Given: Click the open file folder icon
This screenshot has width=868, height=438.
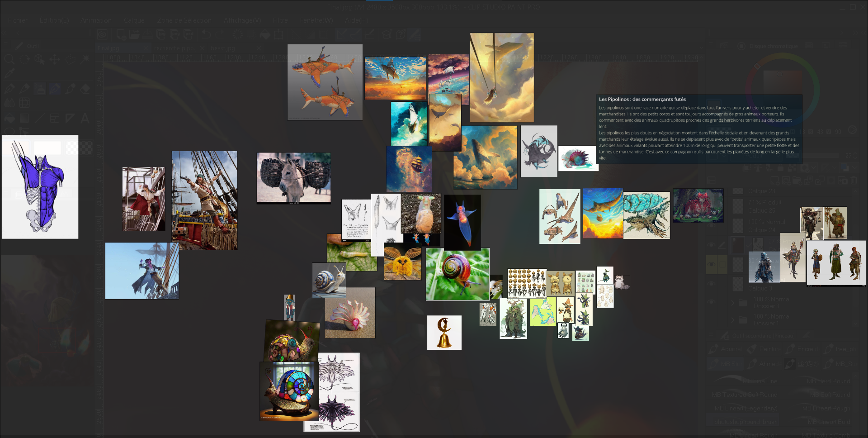Looking at the screenshot, I should [134, 34].
